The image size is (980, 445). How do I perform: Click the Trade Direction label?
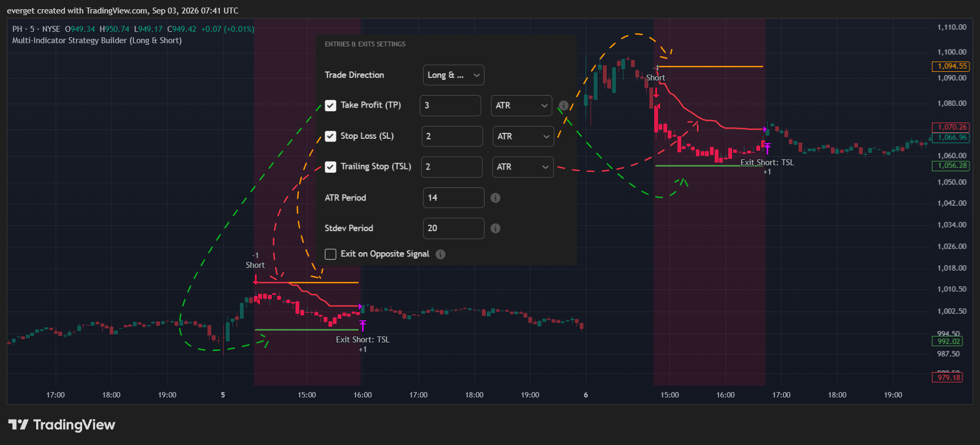click(x=354, y=75)
